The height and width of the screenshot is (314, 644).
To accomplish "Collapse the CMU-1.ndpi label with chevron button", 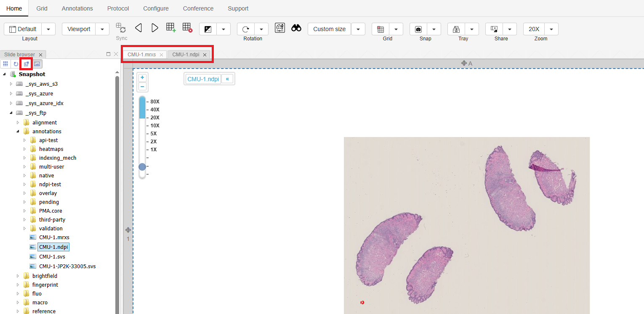I will (227, 79).
